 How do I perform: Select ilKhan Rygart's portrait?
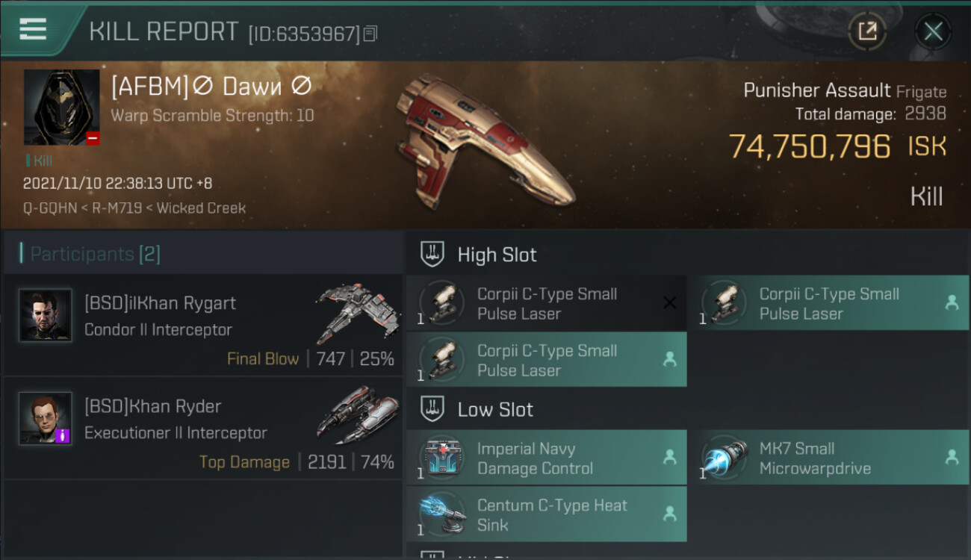tap(45, 316)
